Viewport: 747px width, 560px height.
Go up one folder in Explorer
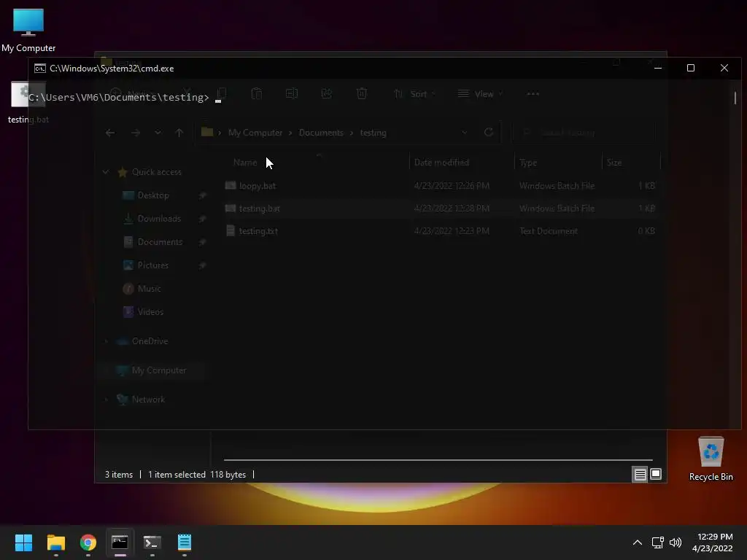click(179, 133)
